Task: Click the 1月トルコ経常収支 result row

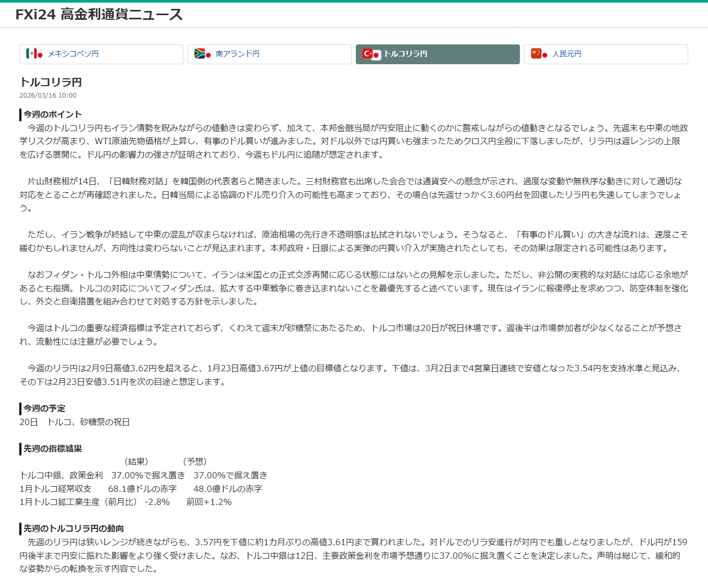Action: tap(141, 489)
